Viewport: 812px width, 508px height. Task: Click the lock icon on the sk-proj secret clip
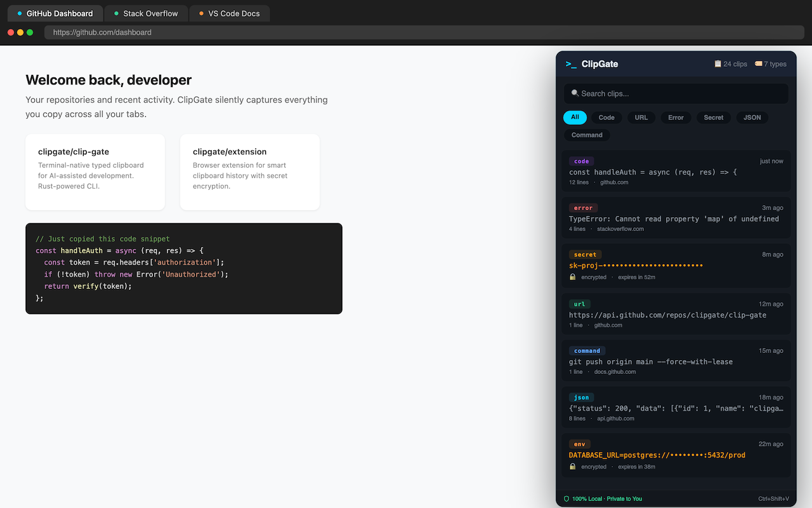coord(572,277)
